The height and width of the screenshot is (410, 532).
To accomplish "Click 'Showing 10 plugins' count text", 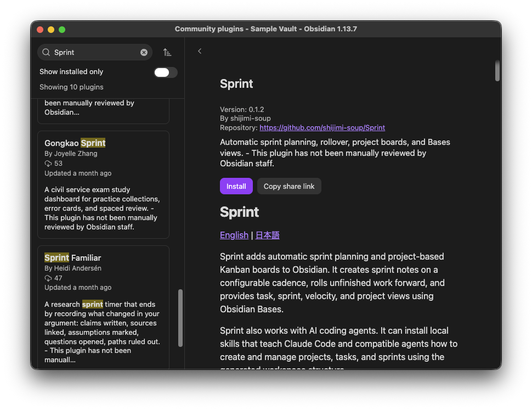I will (71, 87).
